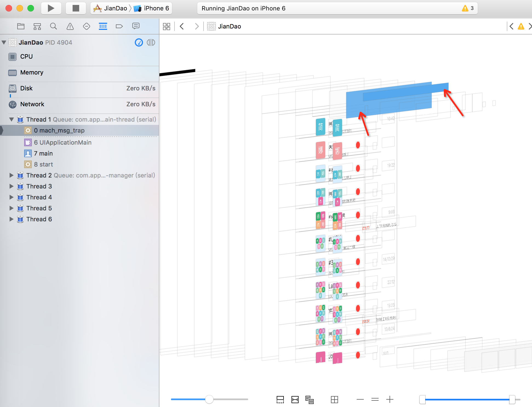Collapse Thread 1 disclosure triangle
Image resolution: width=532 pixels, height=407 pixels.
click(12, 119)
